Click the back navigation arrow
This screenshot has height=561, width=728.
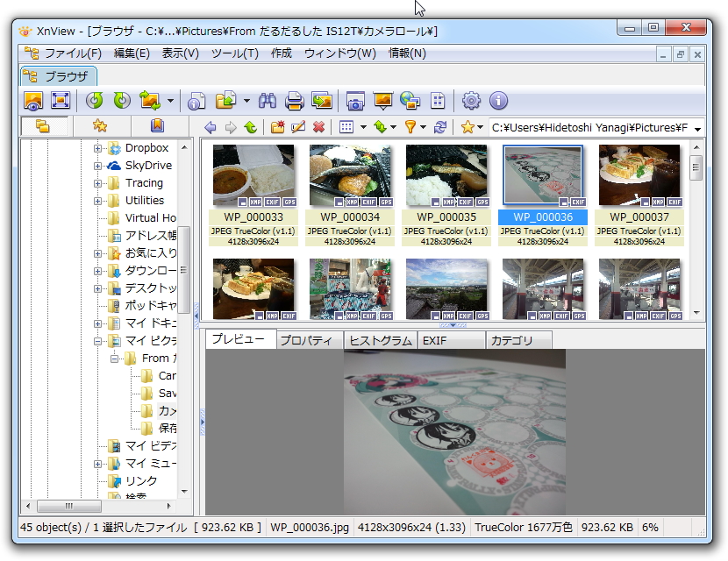(x=211, y=127)
